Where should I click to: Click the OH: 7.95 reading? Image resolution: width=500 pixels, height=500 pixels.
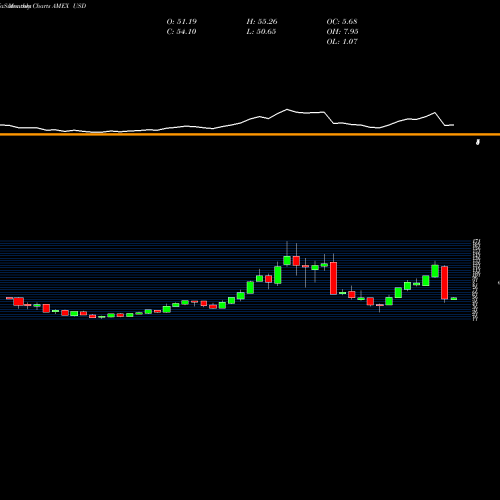342,31
